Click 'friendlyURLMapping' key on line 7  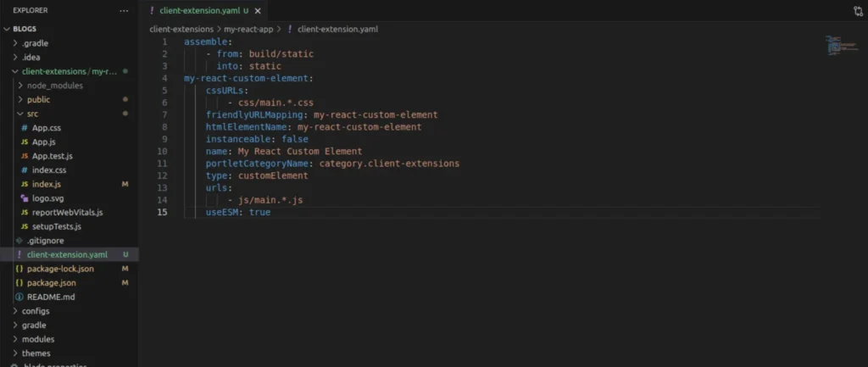tap(254, 115)
